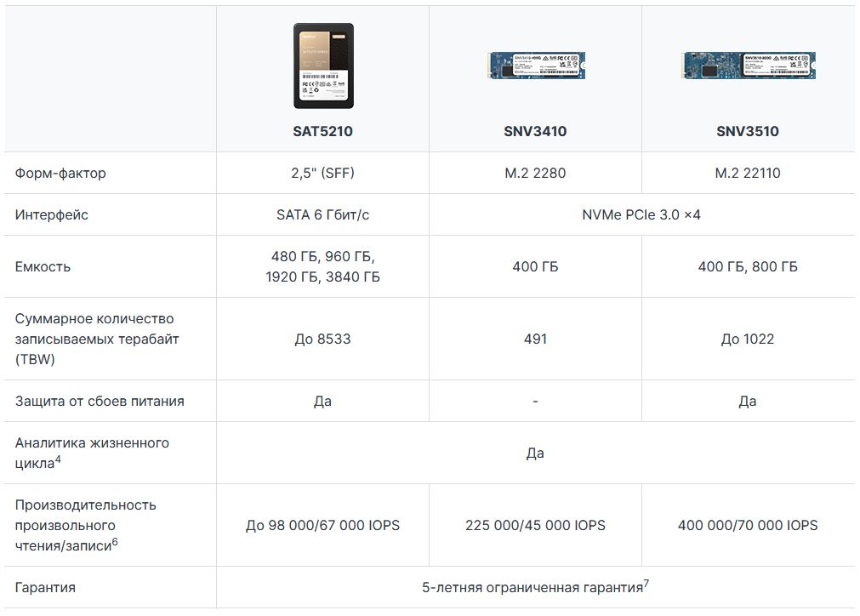Click the 400 ГБ, 800 ГБ cell
Viewport: 860px width, 616px height.
point(748,266)
